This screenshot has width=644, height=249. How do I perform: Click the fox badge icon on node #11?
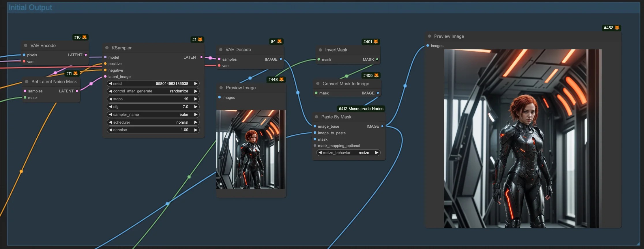[75, 73]
